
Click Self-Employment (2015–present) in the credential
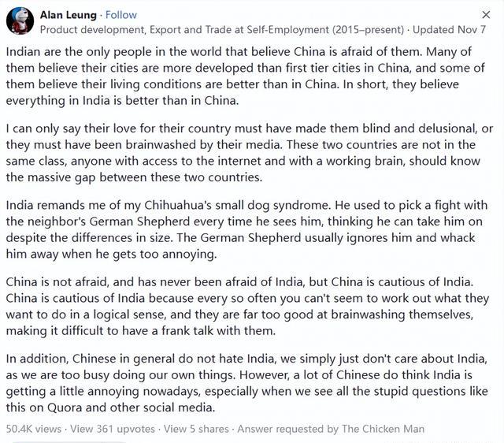point(325,30)
